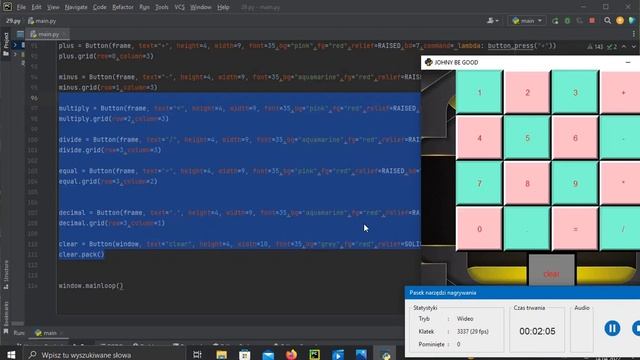
Task: Click the Run with Coverage icon
Action: pos(580,20)
